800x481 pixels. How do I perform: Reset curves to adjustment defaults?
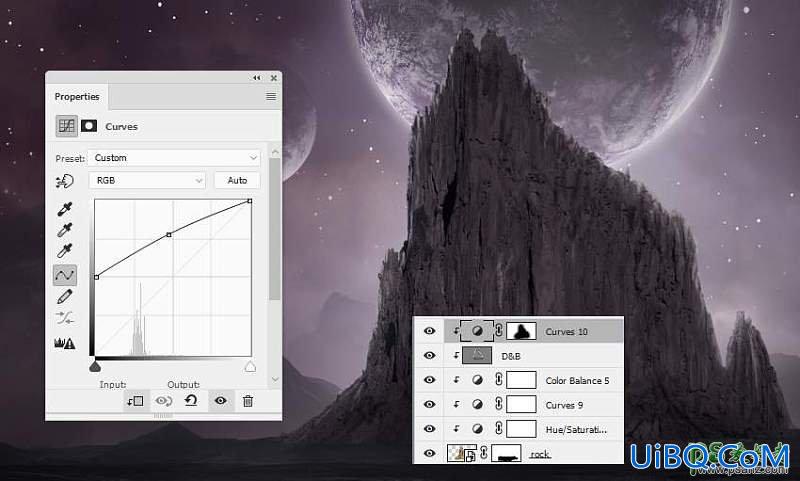coord(191,400)
